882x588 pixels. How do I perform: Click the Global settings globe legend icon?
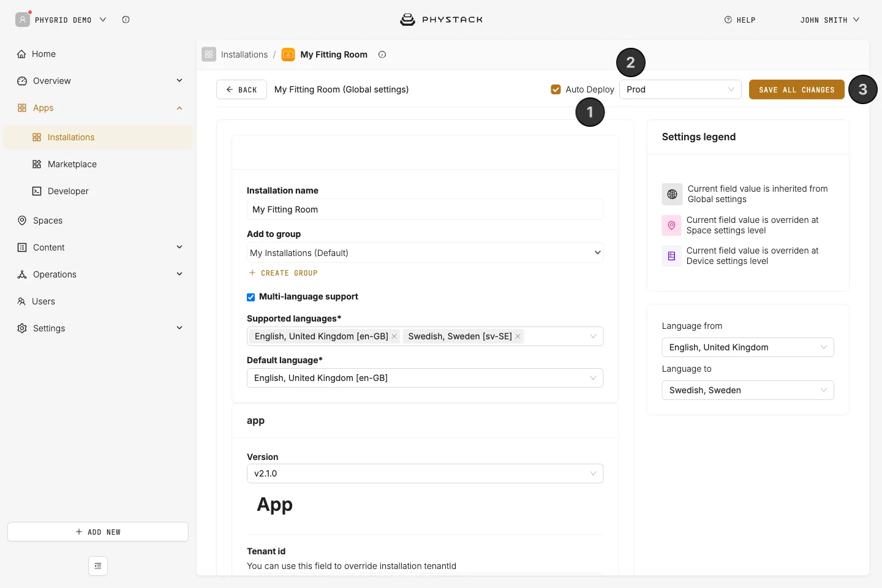coord(672,194)
